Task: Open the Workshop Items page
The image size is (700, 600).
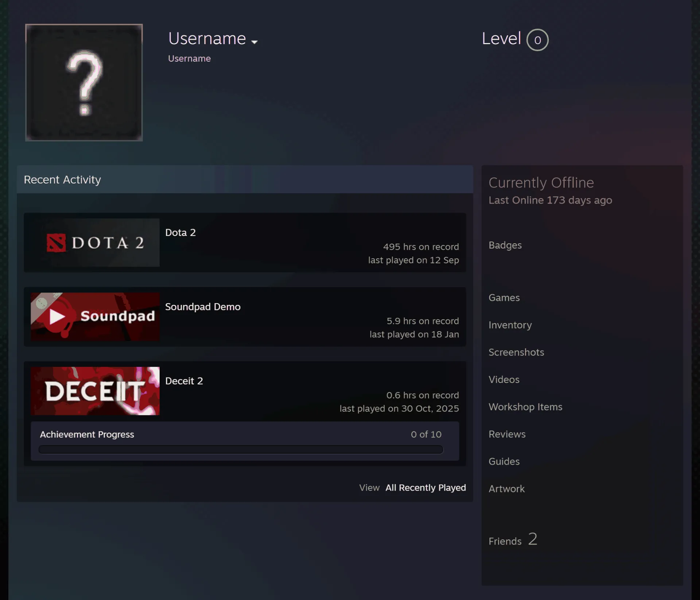Action: pyautogui.click(x=525, y=407)
